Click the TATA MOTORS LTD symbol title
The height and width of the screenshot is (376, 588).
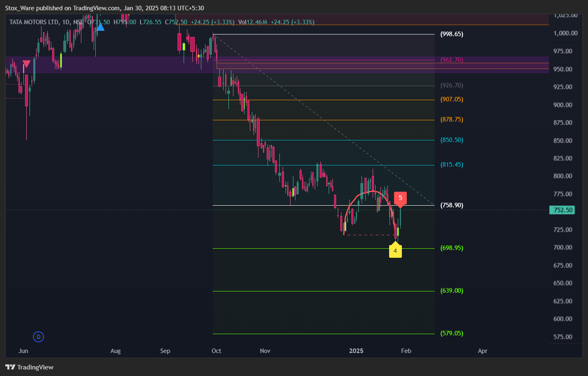point(34,22)
